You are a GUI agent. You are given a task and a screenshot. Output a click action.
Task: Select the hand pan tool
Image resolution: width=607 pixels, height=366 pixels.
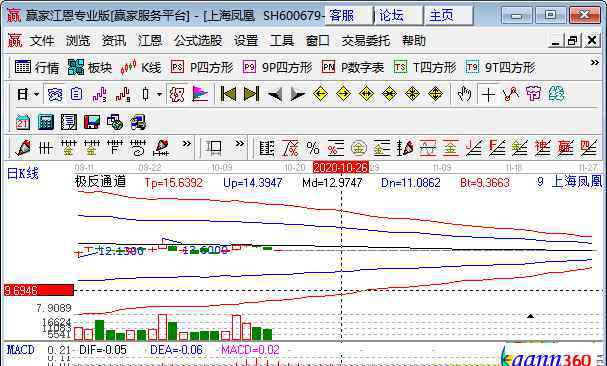point(464,94)
